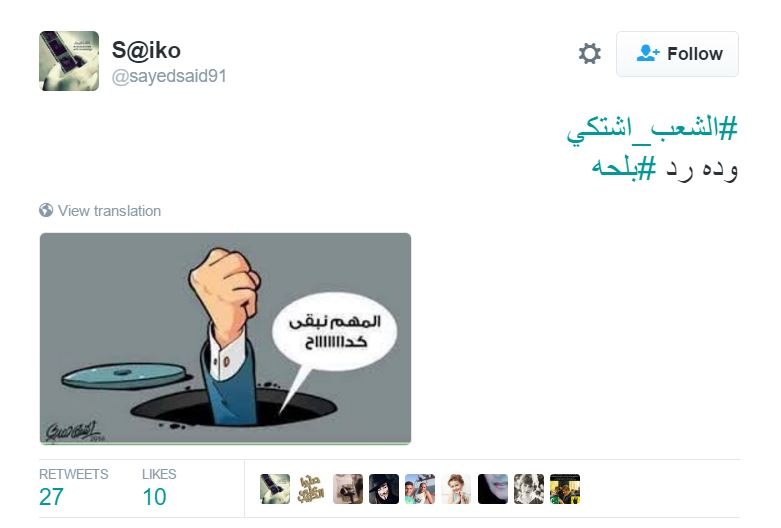781x528 pixels.
Task: View the 27 retweets list
Action: [73, 488]
